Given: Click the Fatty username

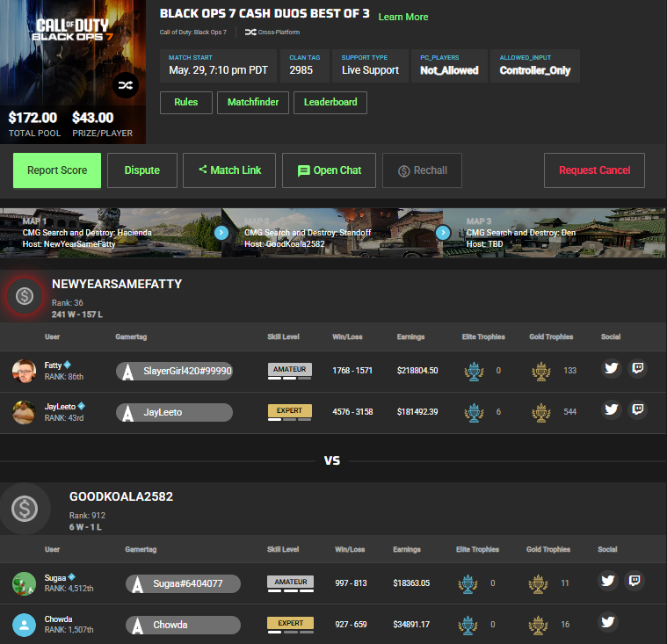Looking at the screenshot, I should tap(53, 365).
